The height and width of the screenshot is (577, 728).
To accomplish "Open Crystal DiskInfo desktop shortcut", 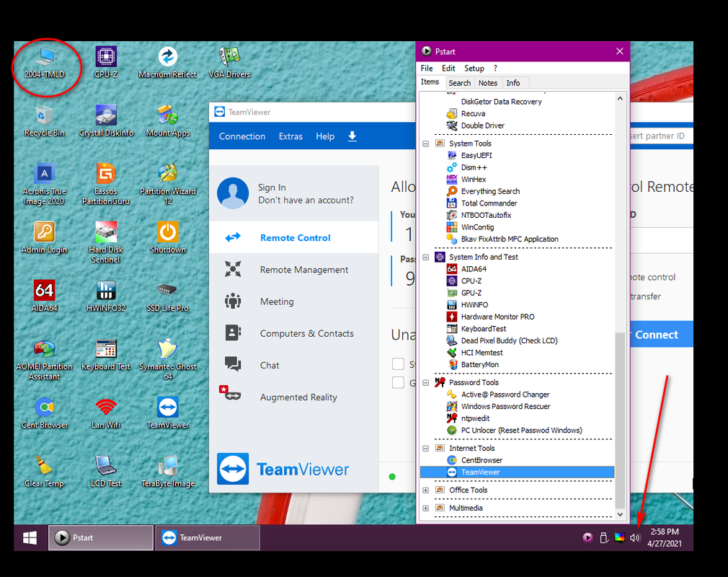I will 106,121.
